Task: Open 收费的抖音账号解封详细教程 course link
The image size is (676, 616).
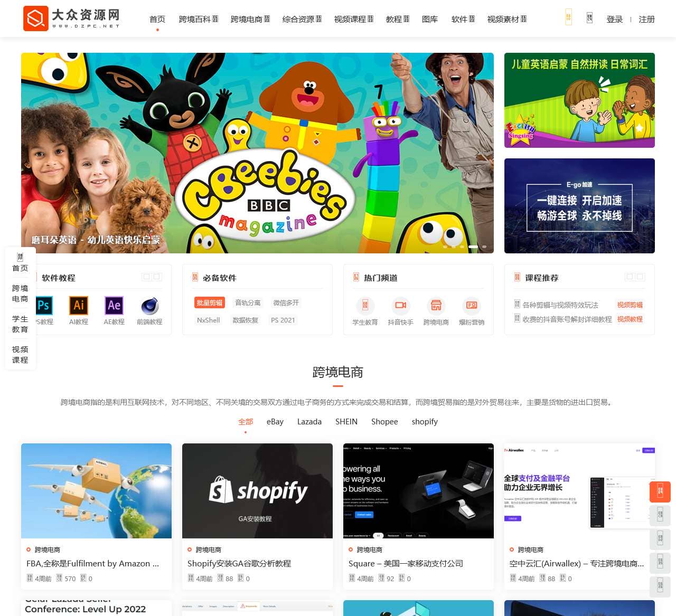Action: coord(567,319)
